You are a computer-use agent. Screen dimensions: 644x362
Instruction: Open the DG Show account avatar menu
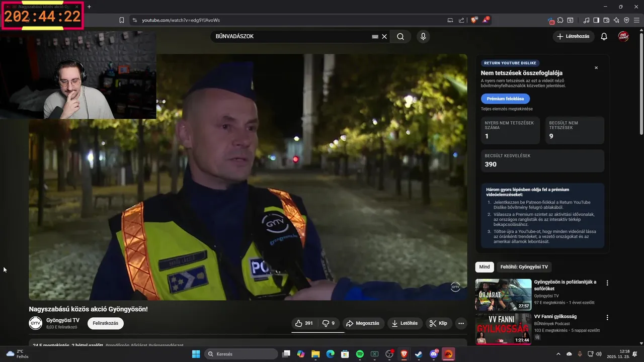(x=623, y=36)
